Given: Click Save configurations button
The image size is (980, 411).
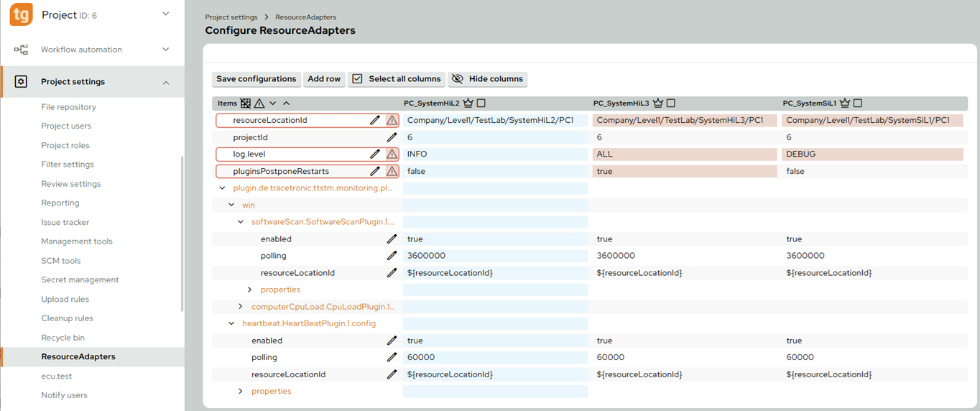Looking at the screenshot, I should (x=256, y=79).
